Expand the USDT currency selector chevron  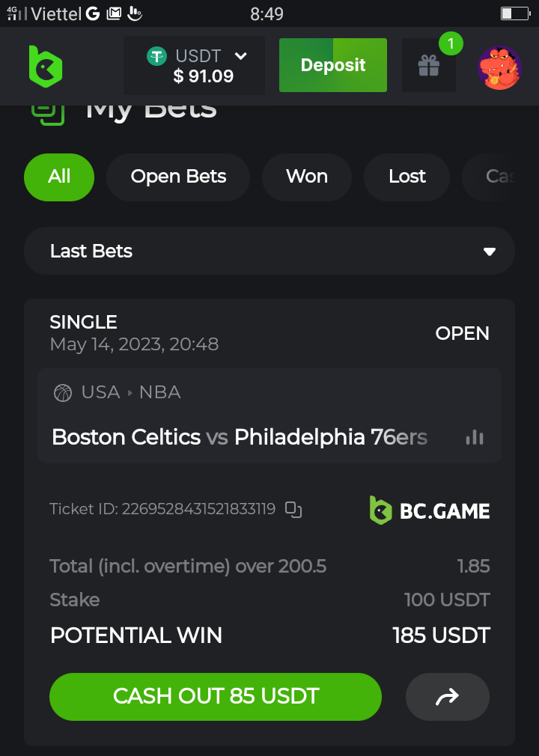tap(240, 56)
